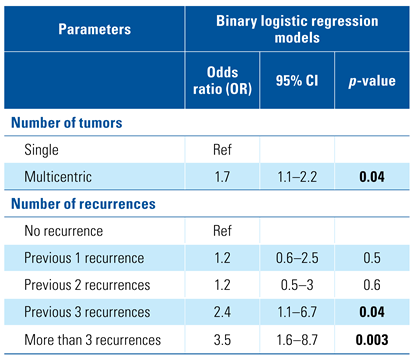The height and width of the screenshot is (360, 414).
Task: Select the 2.4 odds ratio cell
Action: pos(222,312)
